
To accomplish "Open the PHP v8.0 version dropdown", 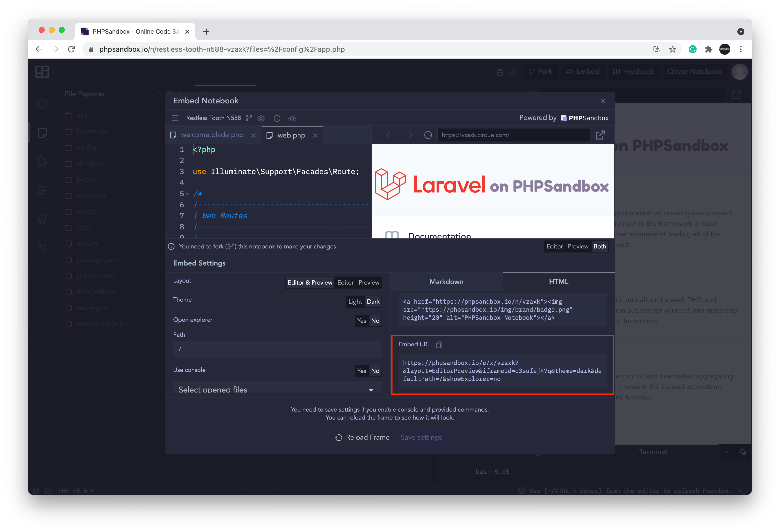I will pyautogui.click(x=77, y=491).
